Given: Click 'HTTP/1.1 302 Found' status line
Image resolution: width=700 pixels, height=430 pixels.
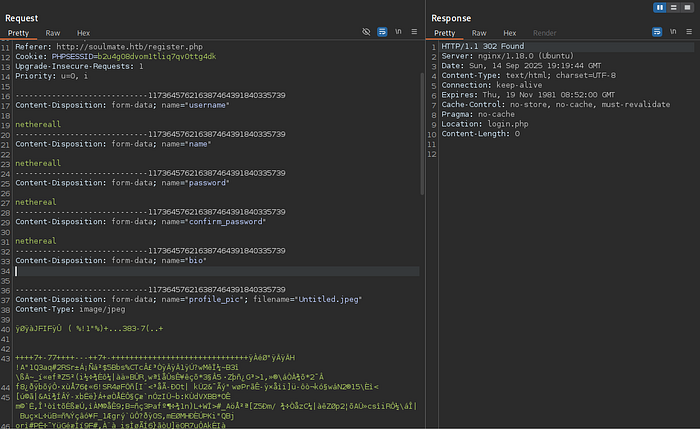Looking at the screenshot, I should click(x=483, y=46).
